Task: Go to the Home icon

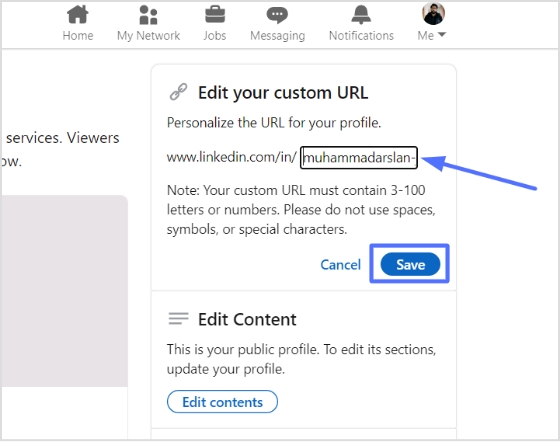Action: [78, 15]
